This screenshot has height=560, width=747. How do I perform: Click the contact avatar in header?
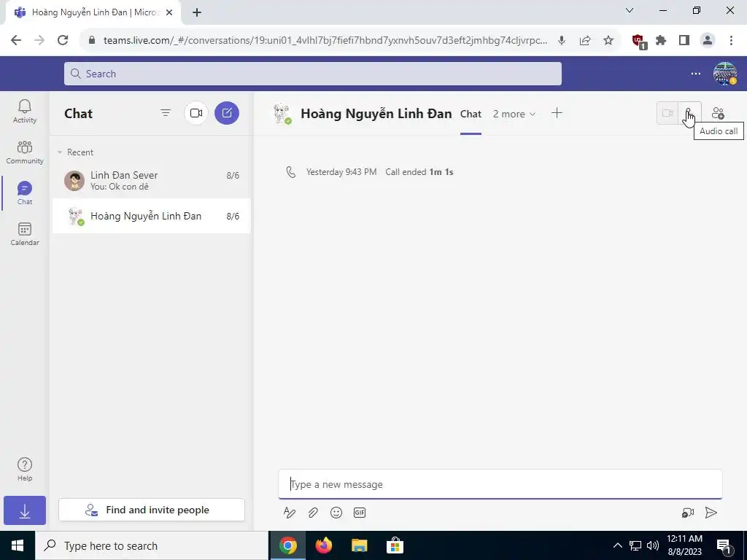point(282,113)
